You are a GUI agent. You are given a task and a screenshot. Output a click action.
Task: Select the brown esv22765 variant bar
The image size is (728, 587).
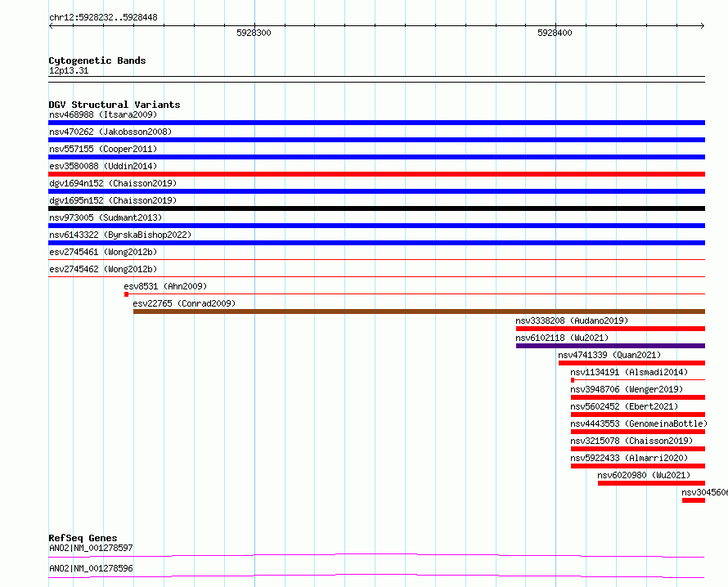tap(419, 311)
